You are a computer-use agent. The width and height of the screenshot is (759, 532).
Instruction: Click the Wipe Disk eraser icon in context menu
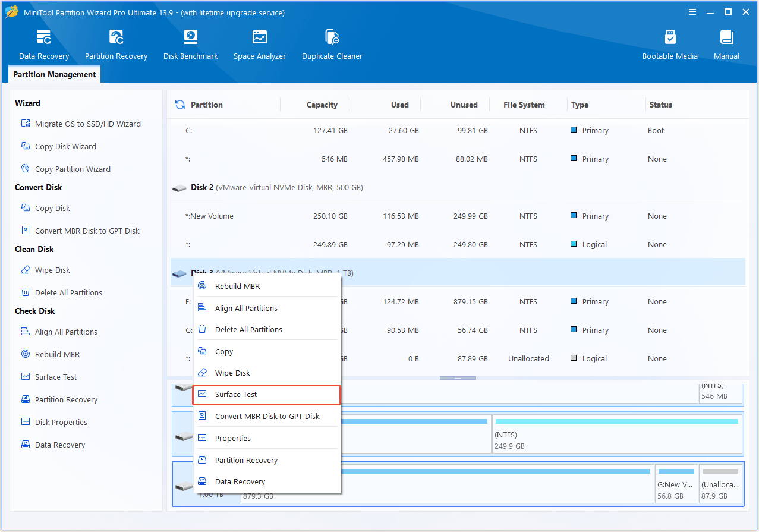tap(203, 373)
